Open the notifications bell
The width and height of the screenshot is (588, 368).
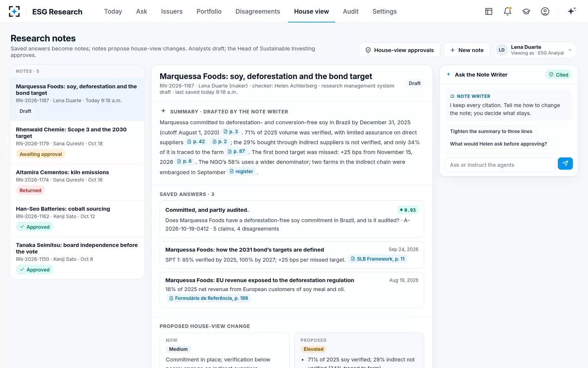tap(508, 11)
